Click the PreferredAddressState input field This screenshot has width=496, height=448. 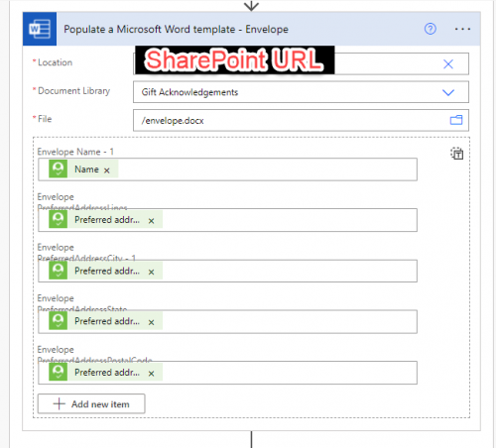coord(227,321)
